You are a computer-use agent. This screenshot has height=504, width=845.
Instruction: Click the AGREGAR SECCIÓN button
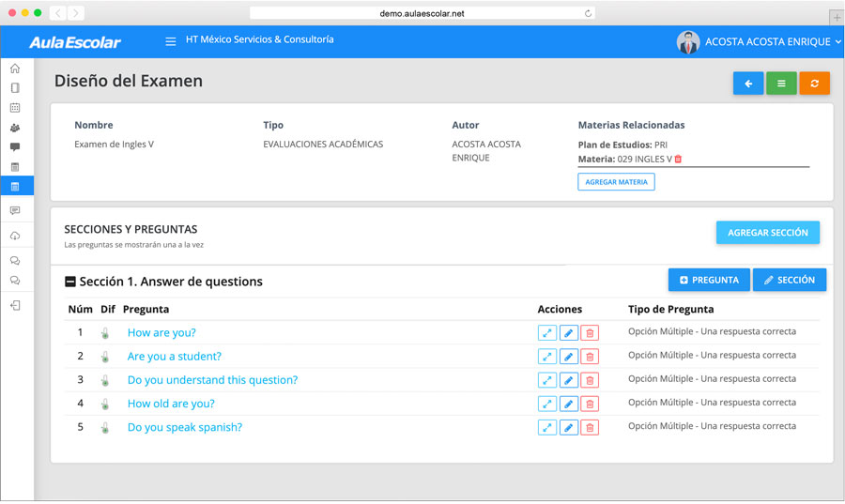tap(767, 233)
